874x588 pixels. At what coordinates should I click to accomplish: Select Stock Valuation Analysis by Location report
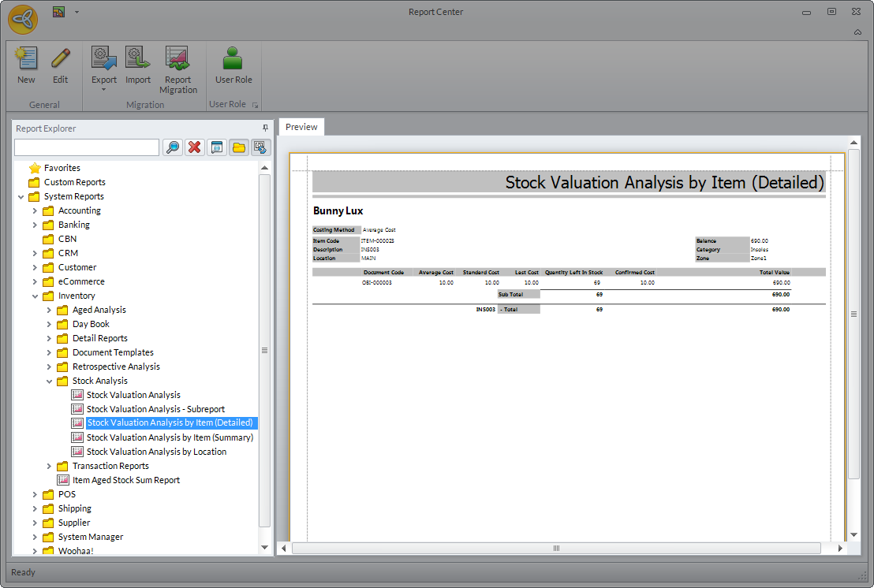tap(156, 452)
